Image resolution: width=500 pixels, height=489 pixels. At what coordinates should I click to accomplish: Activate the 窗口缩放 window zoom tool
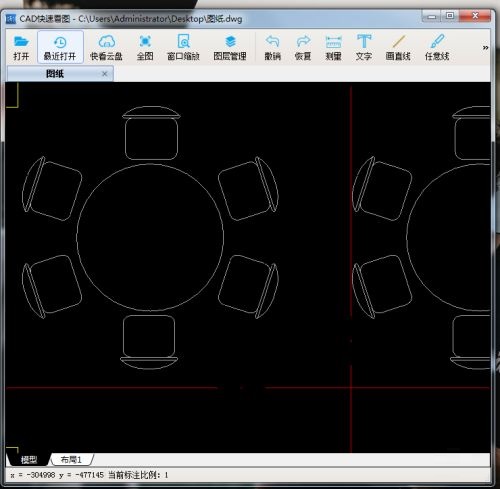coord(183,48)
